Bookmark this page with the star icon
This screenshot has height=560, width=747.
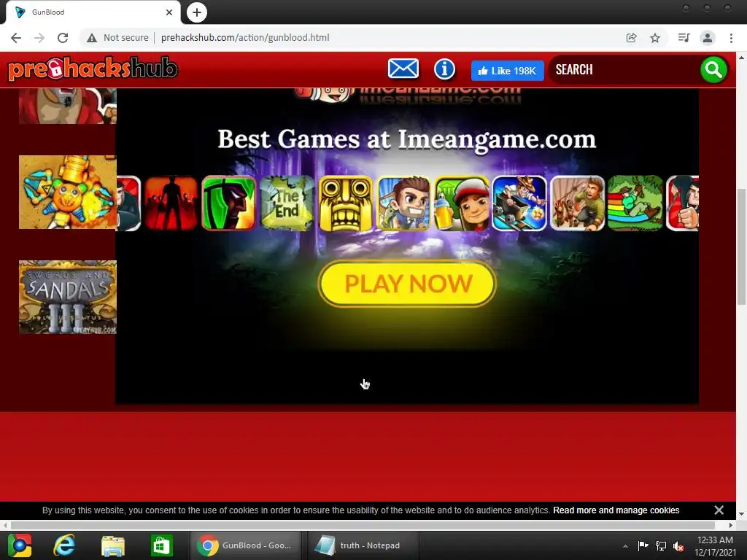(x=655, y=38)
